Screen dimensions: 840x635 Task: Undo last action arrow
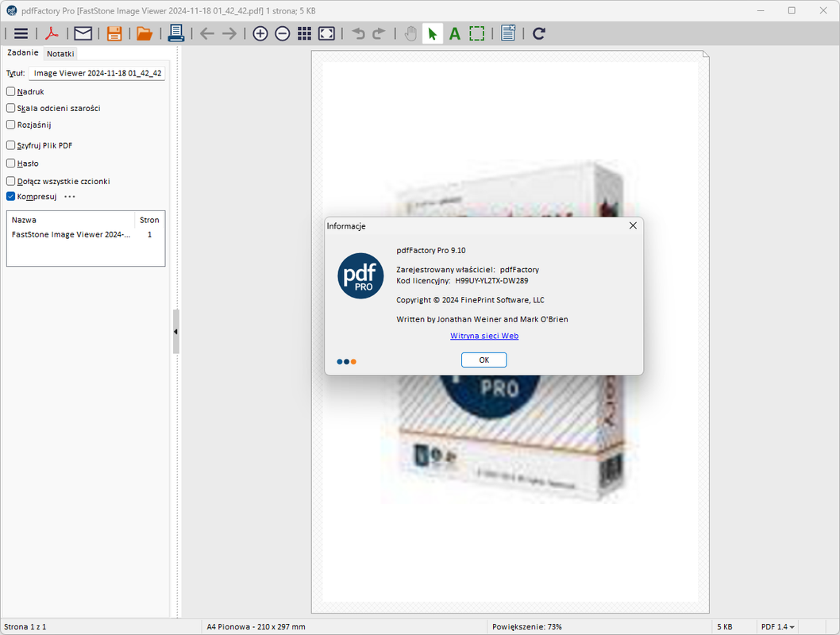(x=358, y=33)
